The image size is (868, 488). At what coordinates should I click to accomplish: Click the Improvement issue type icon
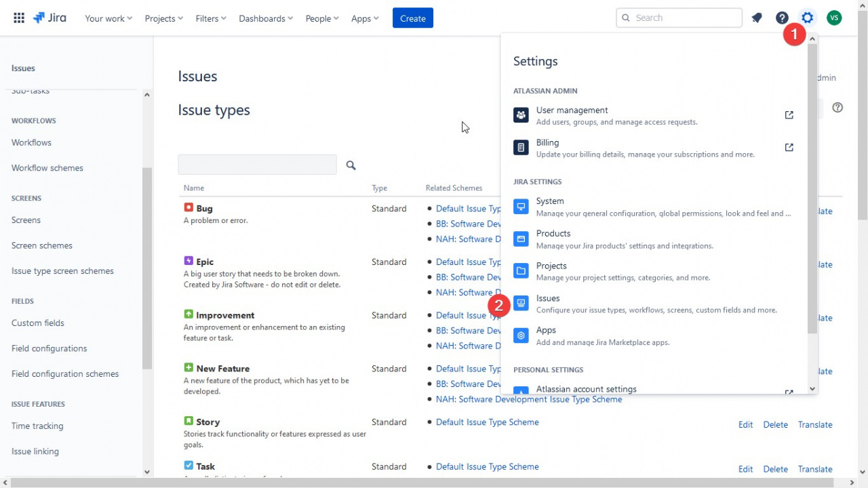pyautogui.click(x=189, y=314)
